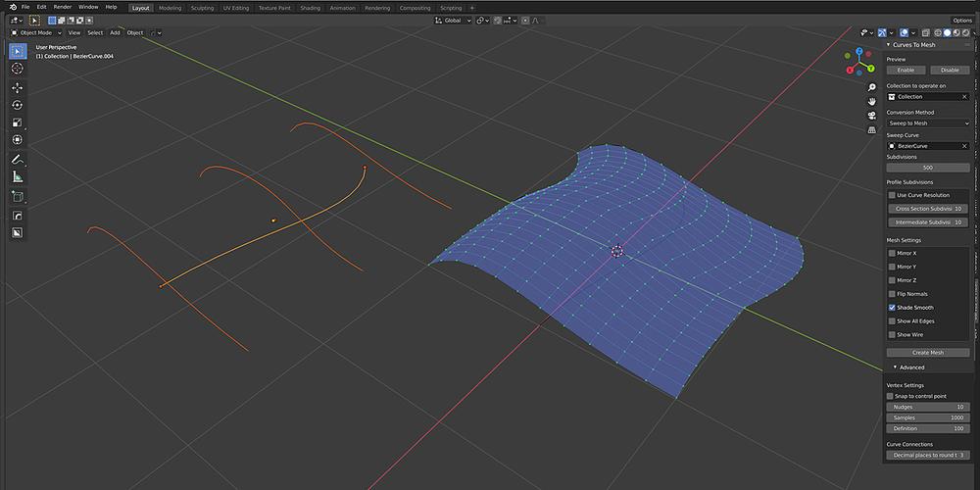Collapse the Curves To Mesh panel
The height and width of the screenshot is (490, 980).
point(889,45)
